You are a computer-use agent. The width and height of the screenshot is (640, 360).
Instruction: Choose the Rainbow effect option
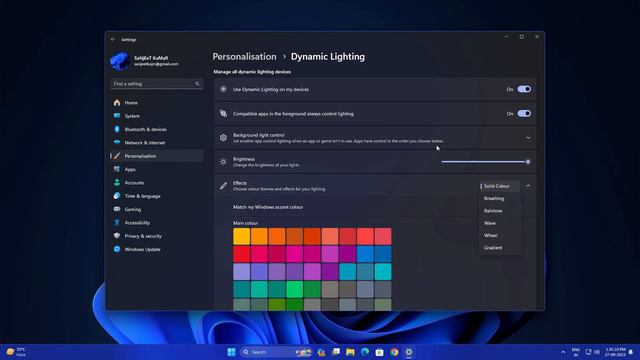tap(500, 211)
